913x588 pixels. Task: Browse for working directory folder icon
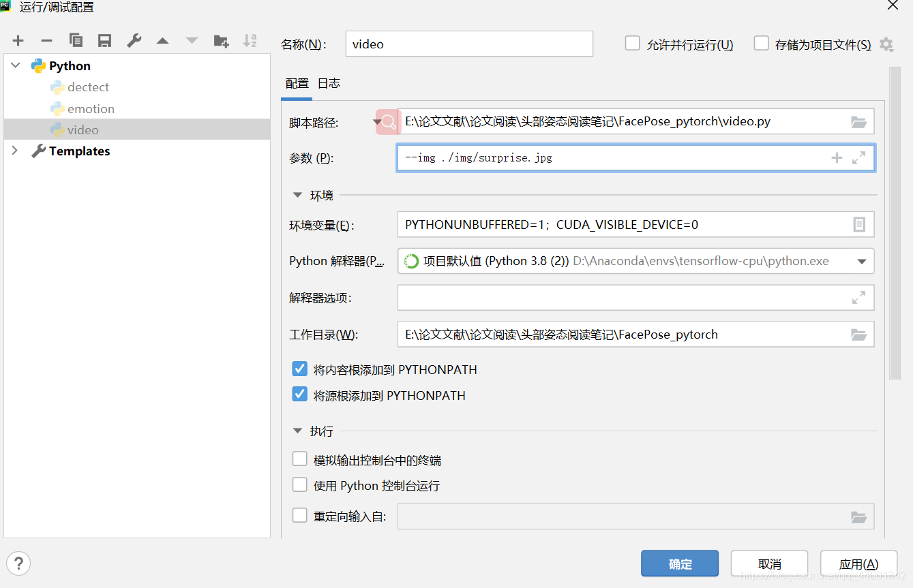(x=858, y=335)
